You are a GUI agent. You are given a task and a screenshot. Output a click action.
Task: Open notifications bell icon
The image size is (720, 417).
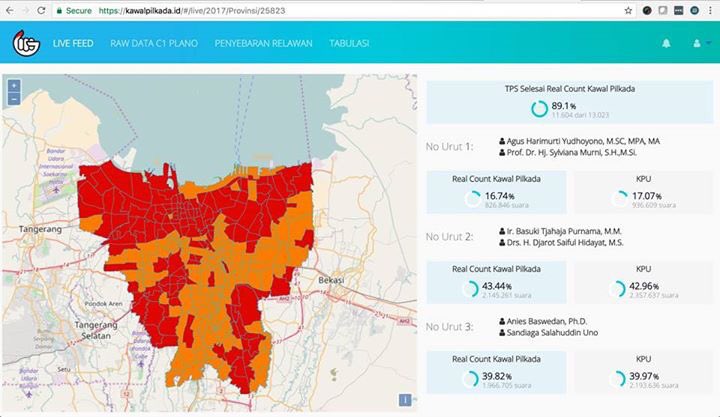coord(666,43)
